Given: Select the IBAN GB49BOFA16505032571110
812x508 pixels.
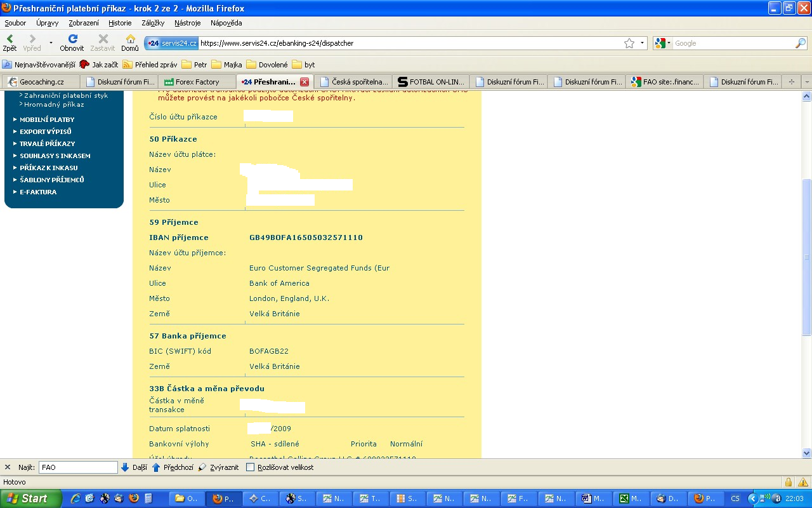Looking at the screenshot, I should [x=306, y=237].
